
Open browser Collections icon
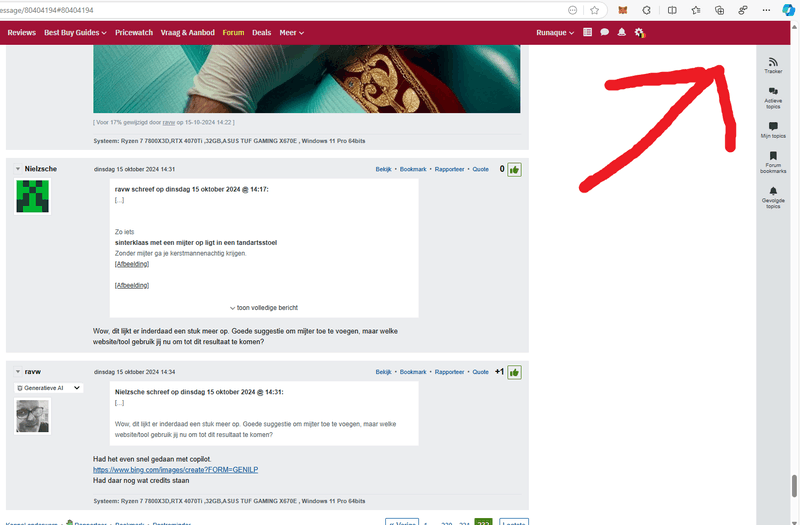click(x=719, y=10)
